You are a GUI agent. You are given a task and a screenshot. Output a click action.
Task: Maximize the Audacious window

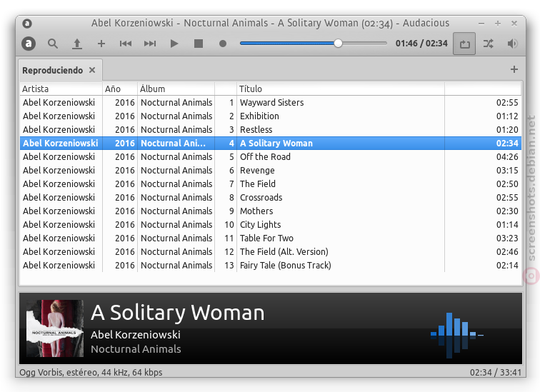click(x=498, y=24)
